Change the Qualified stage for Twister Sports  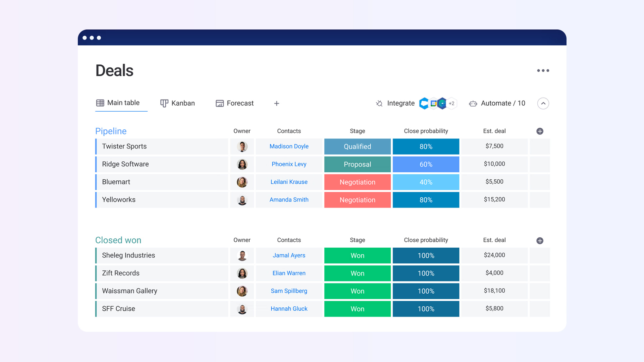(358, 146)
